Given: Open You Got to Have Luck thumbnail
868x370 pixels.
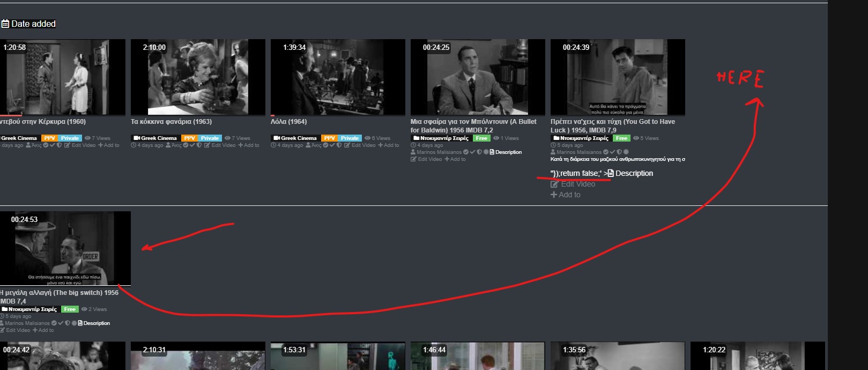Looking at the screenshot, I should click(618, 77).
